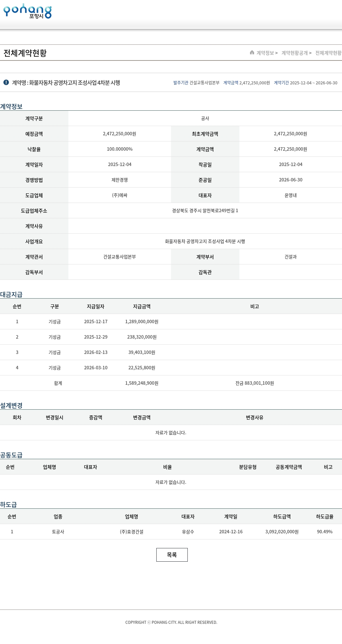The image size is (342, 644).
Task: Click the 지급금액 column header
Action: (142, 306)
